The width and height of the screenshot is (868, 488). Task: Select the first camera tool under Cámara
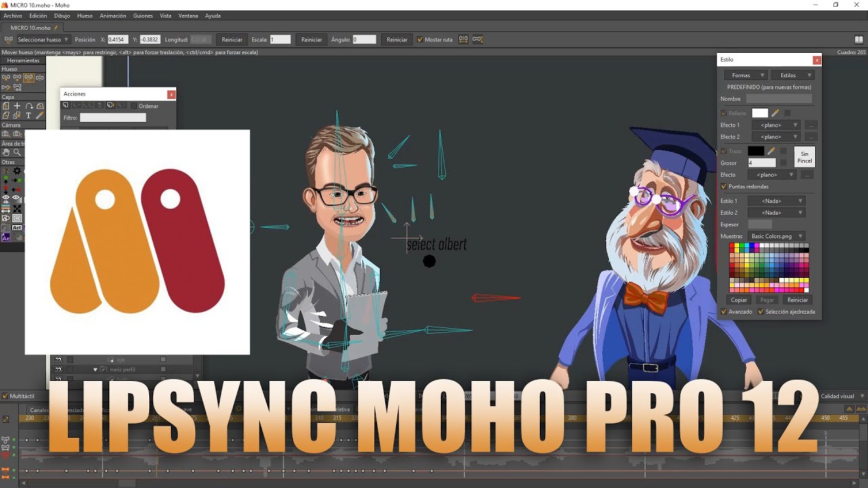coord(5,134)
